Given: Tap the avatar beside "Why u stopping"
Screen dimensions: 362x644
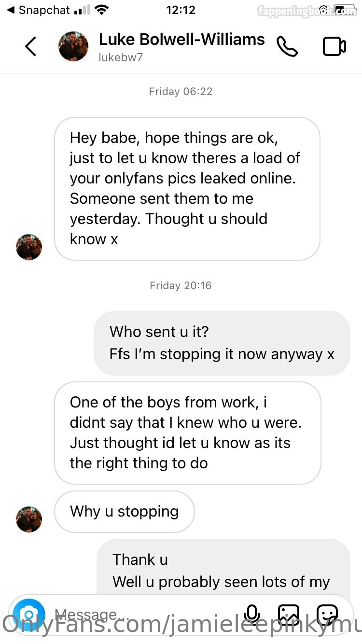Looking at the screenshot, I should pyautogui.click(x=29, y=519).
